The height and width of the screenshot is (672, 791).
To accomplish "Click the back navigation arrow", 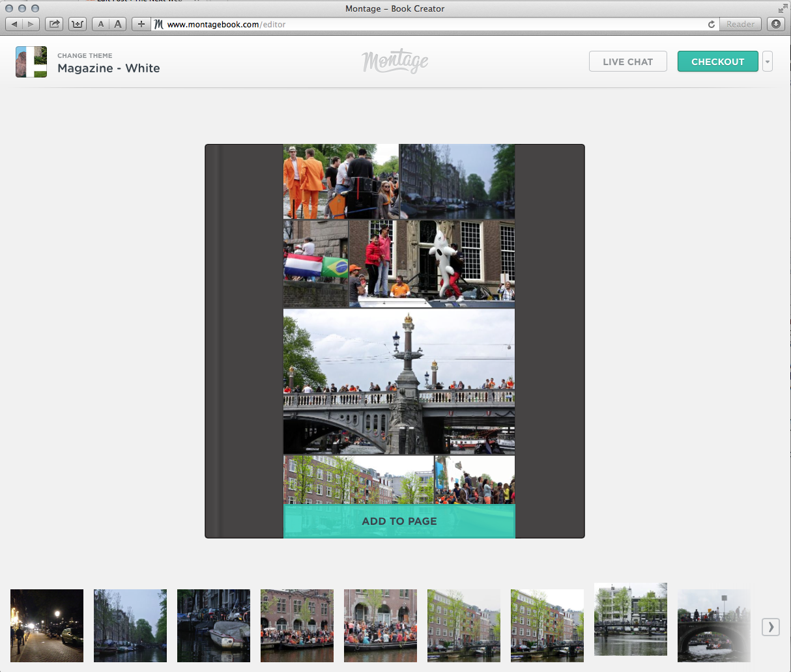I will coord(15,23).
